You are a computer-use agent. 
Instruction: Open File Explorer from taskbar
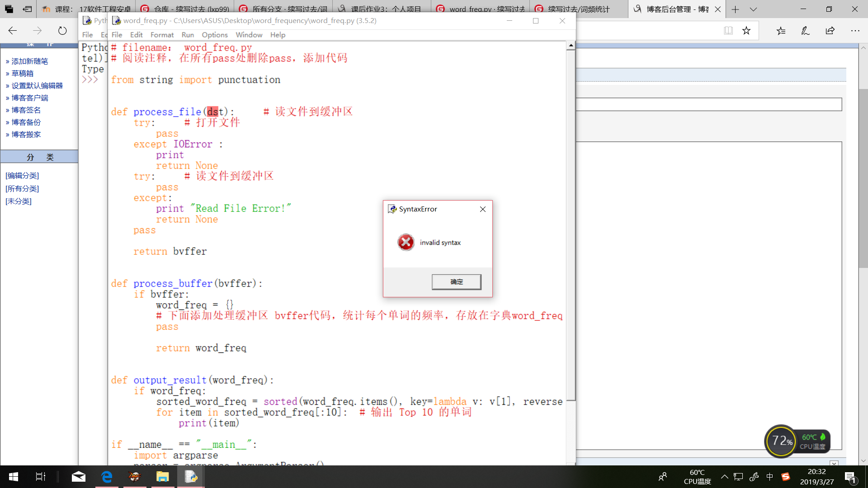coord(162,476)
